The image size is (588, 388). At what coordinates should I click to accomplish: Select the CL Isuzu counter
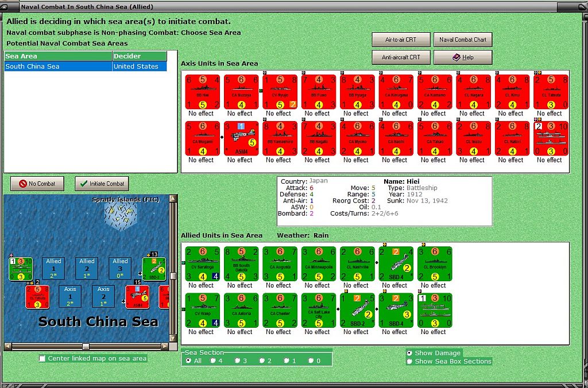(473, 138)
